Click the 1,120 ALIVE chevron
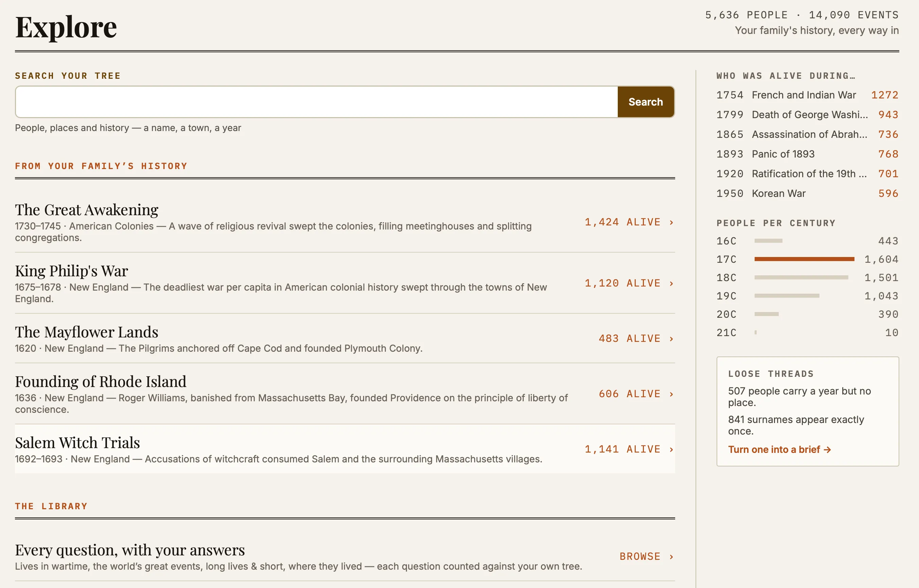The height and width of the screenshot is (588, 919). 671,283
